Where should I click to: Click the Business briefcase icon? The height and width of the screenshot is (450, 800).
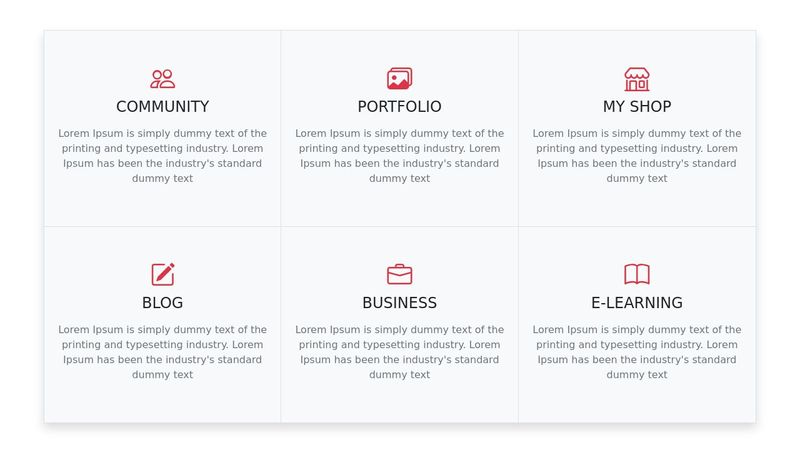tap(399, 274)
